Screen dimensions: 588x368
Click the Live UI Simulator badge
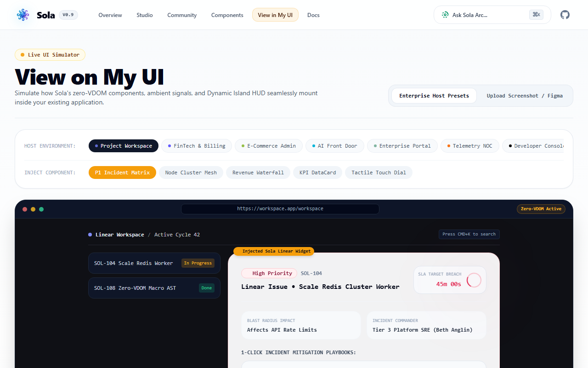[x=50, y=55]
